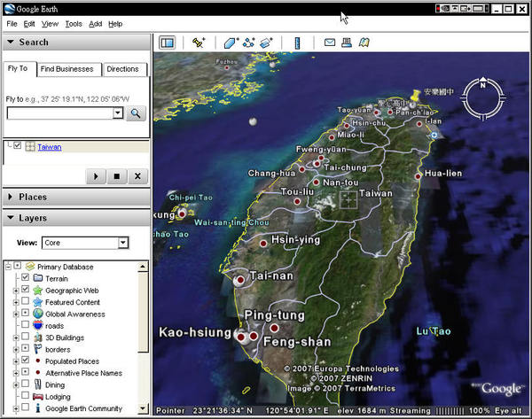Image resolution: width=532 pixels, height=419 pixels.
Task: Open the Tools menu
Action: click(74, 24)
